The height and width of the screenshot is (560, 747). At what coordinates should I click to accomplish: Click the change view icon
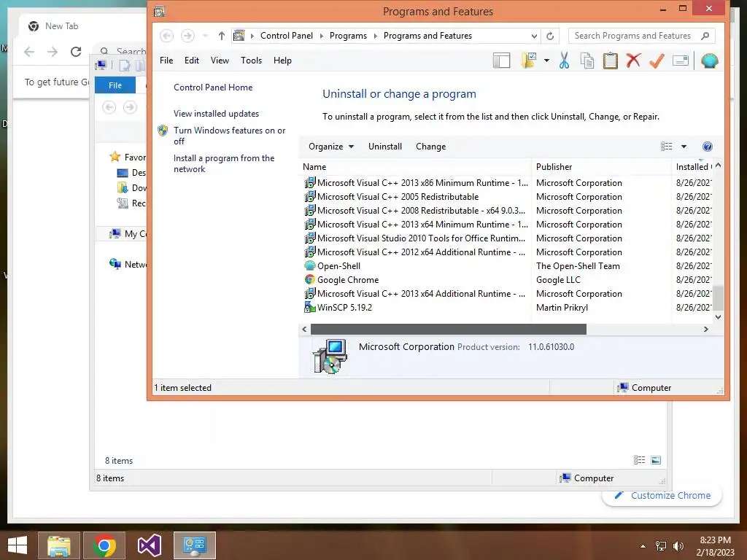pos(666,147)
